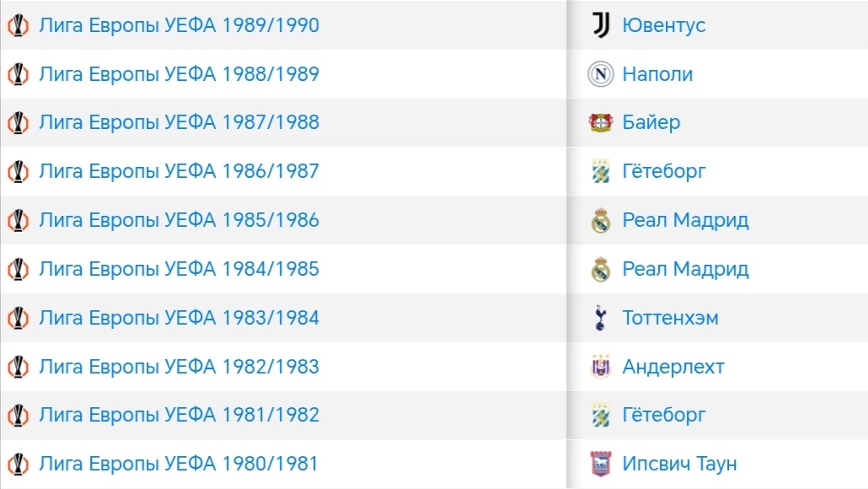Screen dimensions: 868x489
Task: Open Лига Европы УЕФА 1988/1989 link
Action: tap(179, 74)
